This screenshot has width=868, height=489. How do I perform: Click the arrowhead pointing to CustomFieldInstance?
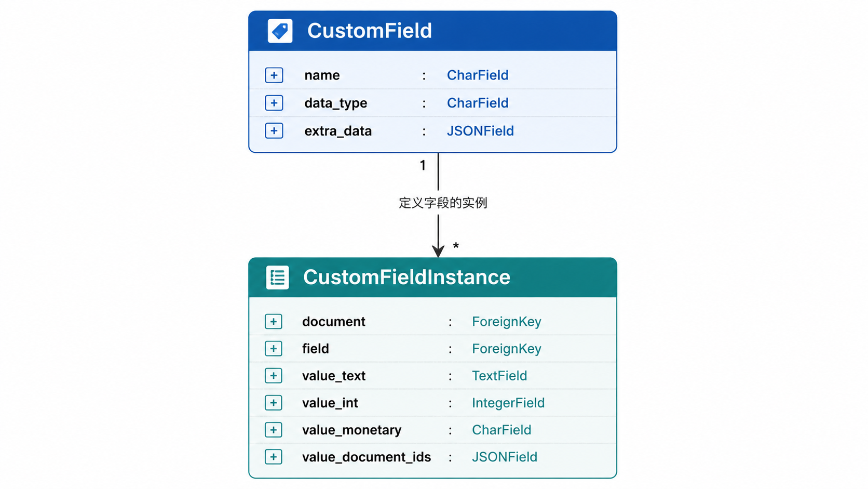(438, 251)
